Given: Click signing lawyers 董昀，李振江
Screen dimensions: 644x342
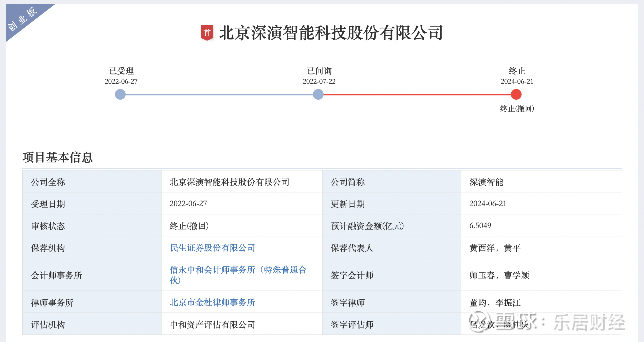Looking at the screenshot, I should pyautogui.click(x=496, y=303).
